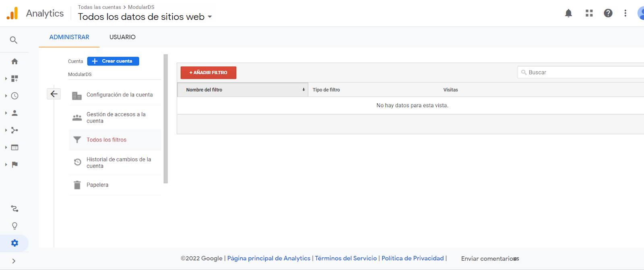
Task: Click the Crear cuenta button
Action: [113, 61]
